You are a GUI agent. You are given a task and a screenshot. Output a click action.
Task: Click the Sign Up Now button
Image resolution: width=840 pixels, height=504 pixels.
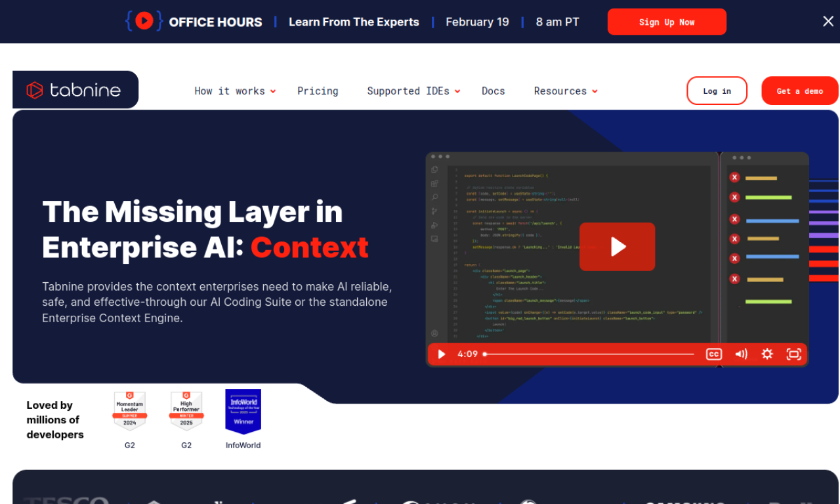click(667, 21)
